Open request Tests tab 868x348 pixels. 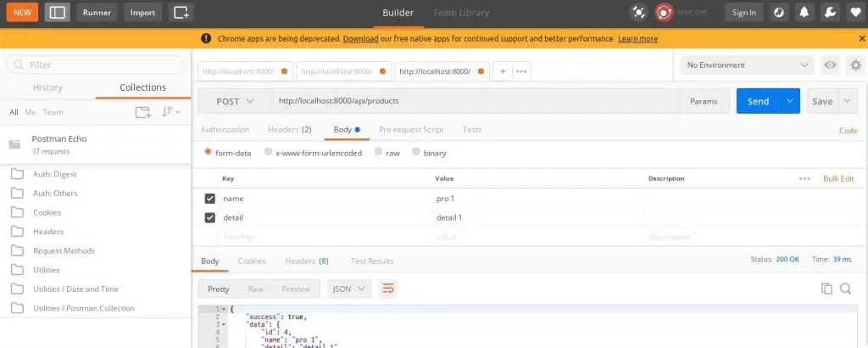pos(472,130)
